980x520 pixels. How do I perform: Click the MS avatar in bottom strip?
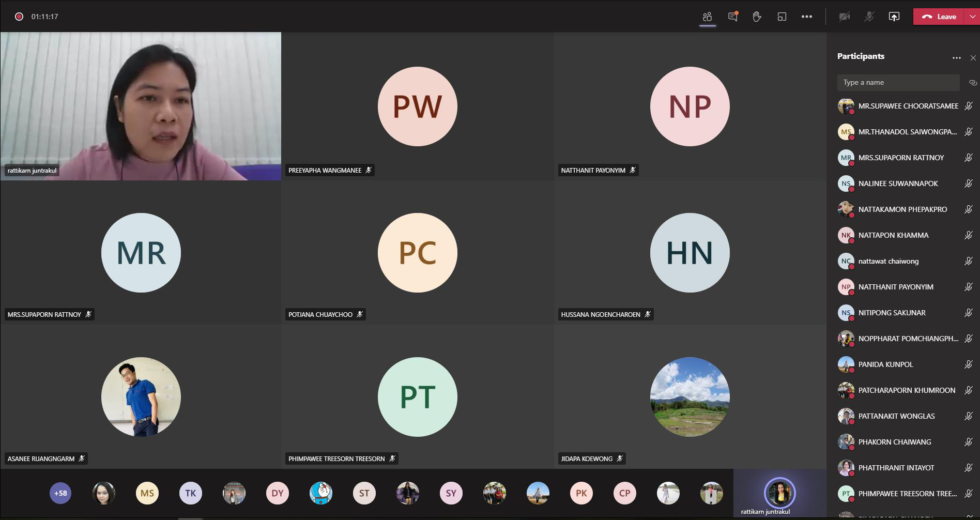147,493
